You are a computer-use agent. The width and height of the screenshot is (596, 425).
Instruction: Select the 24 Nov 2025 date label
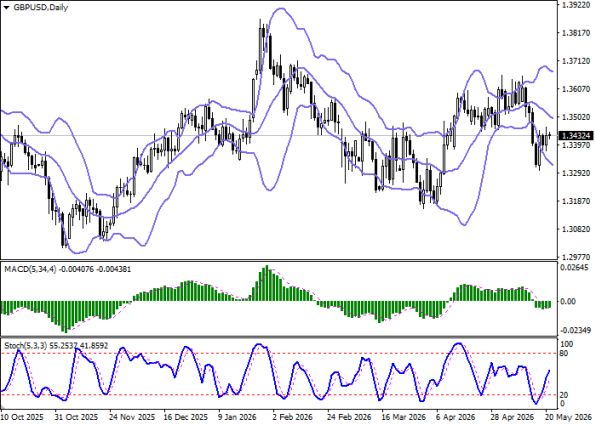pos(132,417)
